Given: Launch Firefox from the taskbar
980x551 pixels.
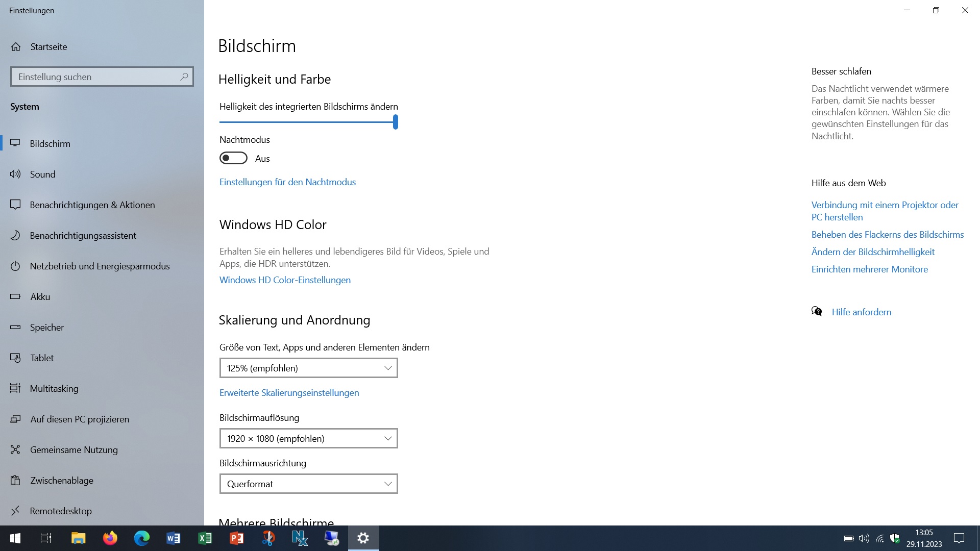Looking at the screenshot, I should pos(110,538).
